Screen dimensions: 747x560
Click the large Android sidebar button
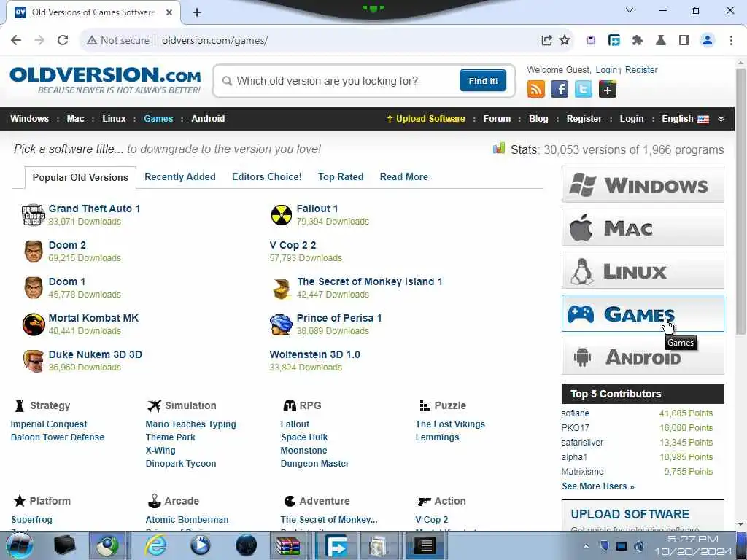643,356
